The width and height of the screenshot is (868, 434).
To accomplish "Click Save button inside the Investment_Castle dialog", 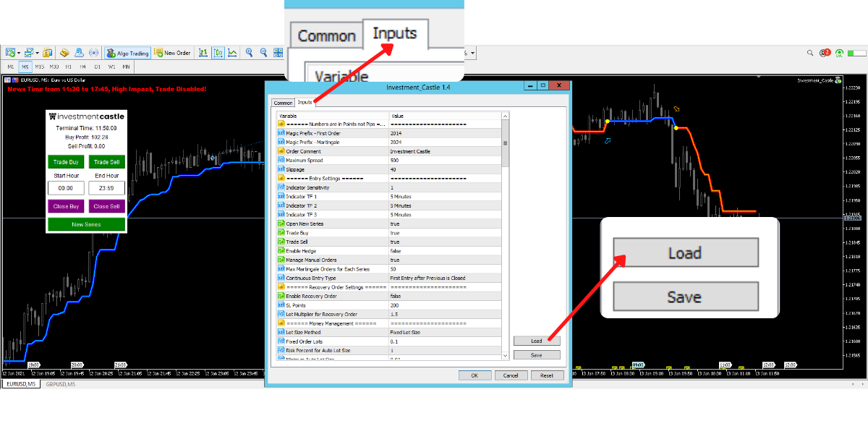I will [537, 355].
